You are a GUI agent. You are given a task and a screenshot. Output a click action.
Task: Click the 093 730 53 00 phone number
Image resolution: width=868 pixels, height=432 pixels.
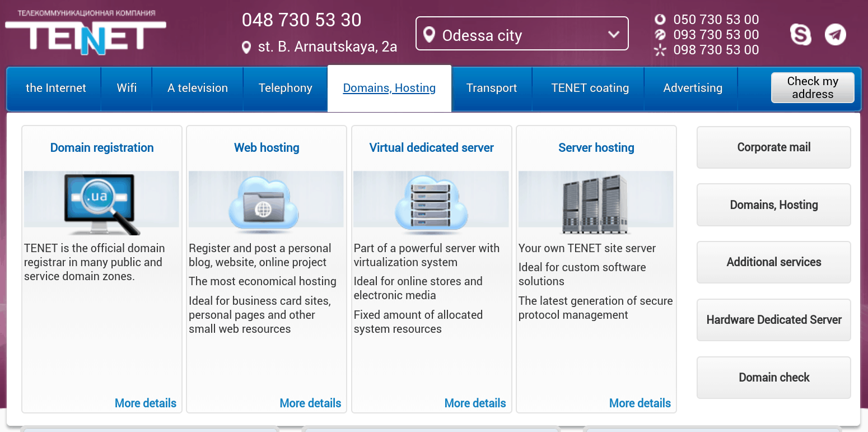pos(716,35)
